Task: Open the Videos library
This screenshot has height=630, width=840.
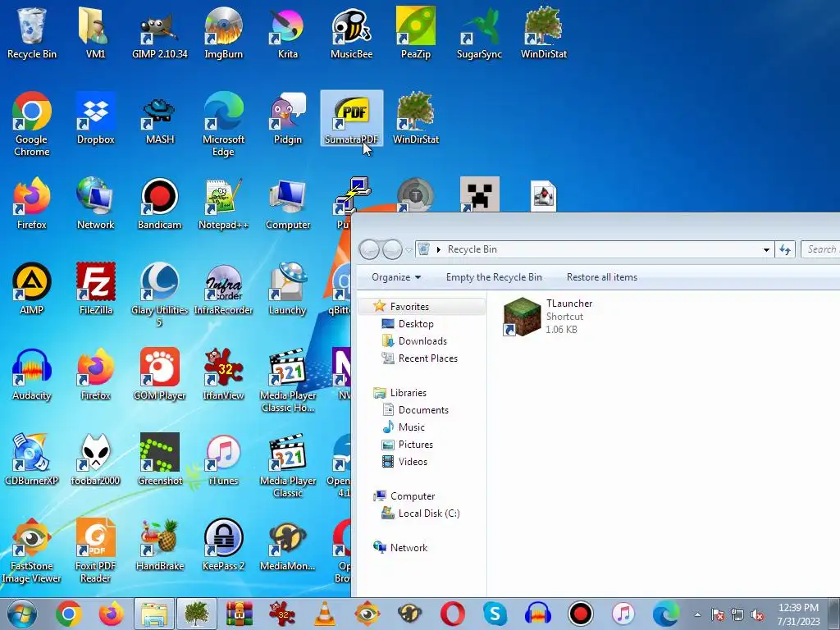Action: pyautogui.click(x=413, y=461)
